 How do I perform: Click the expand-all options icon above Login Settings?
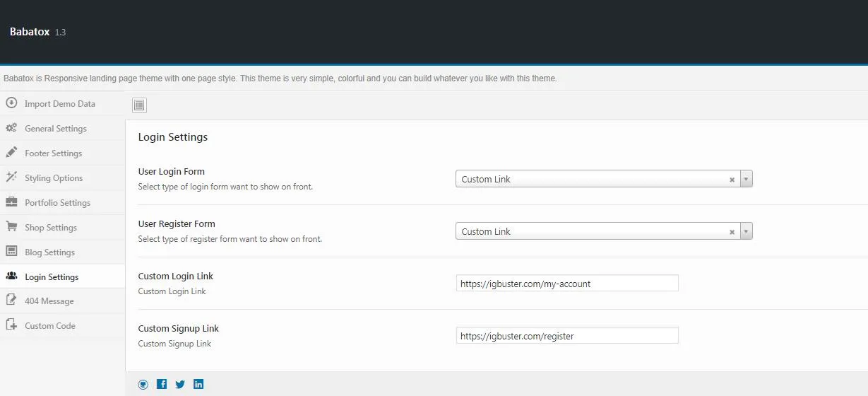point(139,105)
